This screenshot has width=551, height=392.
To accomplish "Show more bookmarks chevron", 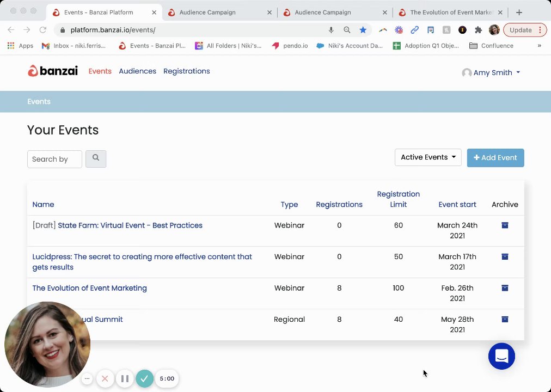I will (540, 46).
